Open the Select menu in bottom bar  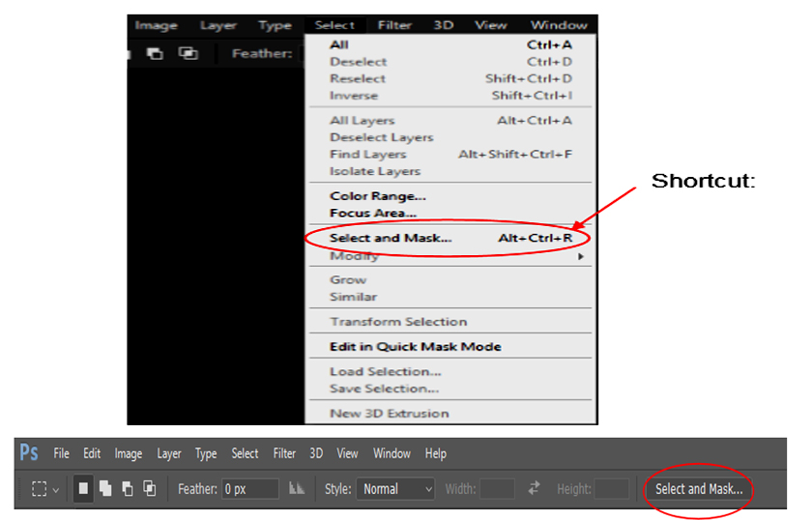click(x=245, y=453)
